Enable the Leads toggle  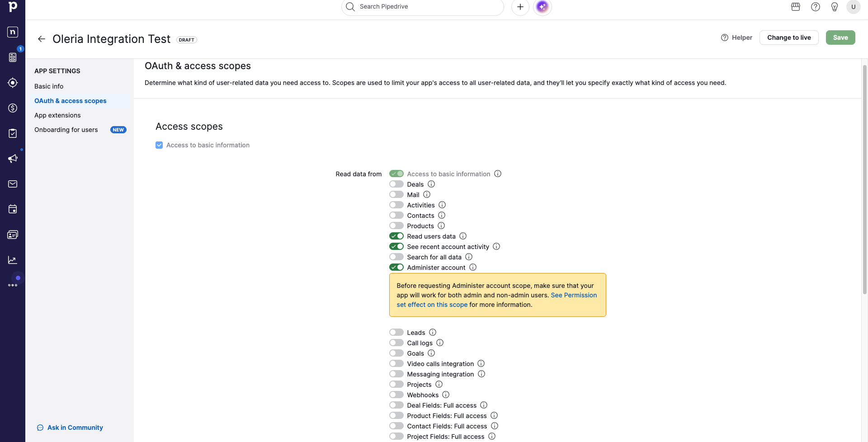pos(396,332)
